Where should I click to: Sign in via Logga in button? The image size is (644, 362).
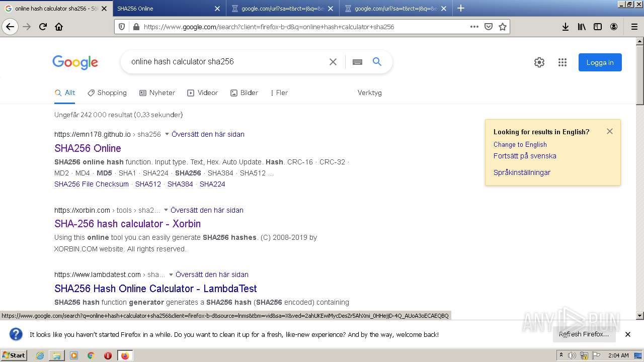pos(600,62)
